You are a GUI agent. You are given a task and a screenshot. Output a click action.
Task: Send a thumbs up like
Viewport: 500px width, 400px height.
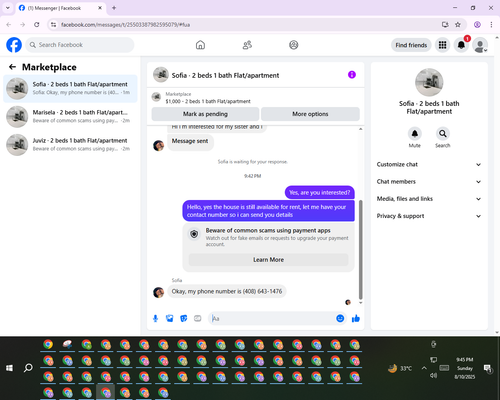click(356, 319)
